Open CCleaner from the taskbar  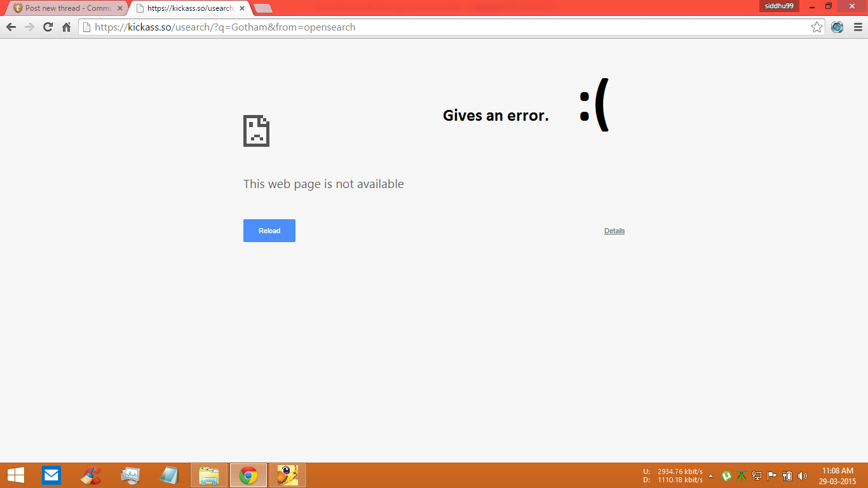[x=91, y=475]
